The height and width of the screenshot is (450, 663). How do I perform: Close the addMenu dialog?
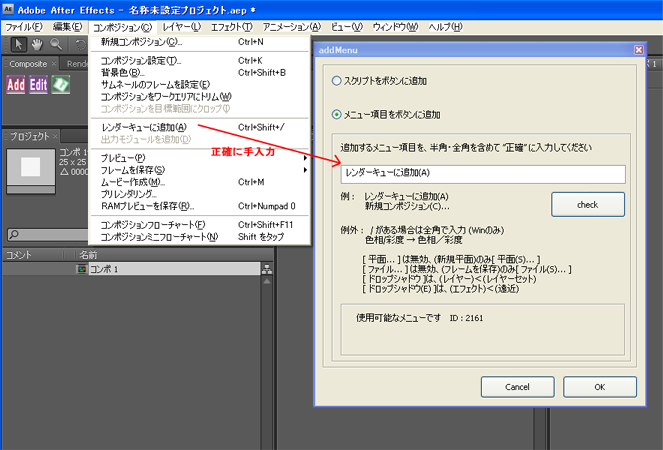[x=638, y=50]
